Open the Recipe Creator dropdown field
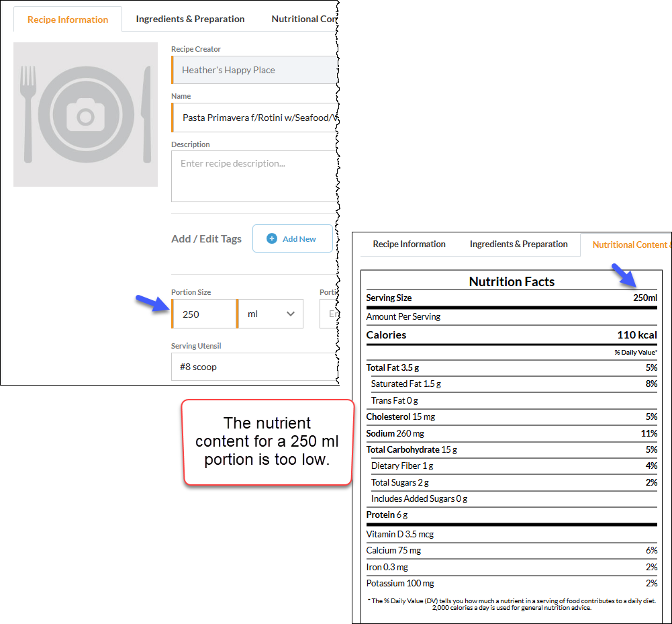 click(x=255, y=70)
